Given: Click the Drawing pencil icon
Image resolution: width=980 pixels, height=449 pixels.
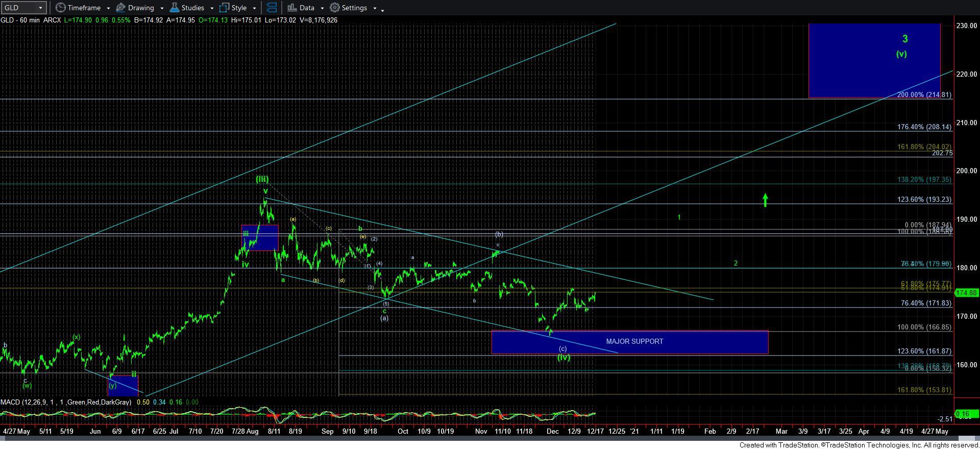Looking at the screenshot, I should click(x=121, y=8).
